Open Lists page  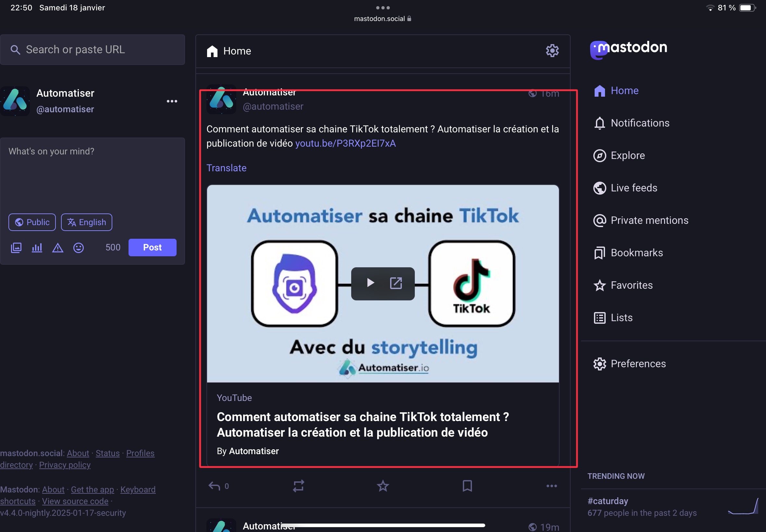(x=613, y=318)
